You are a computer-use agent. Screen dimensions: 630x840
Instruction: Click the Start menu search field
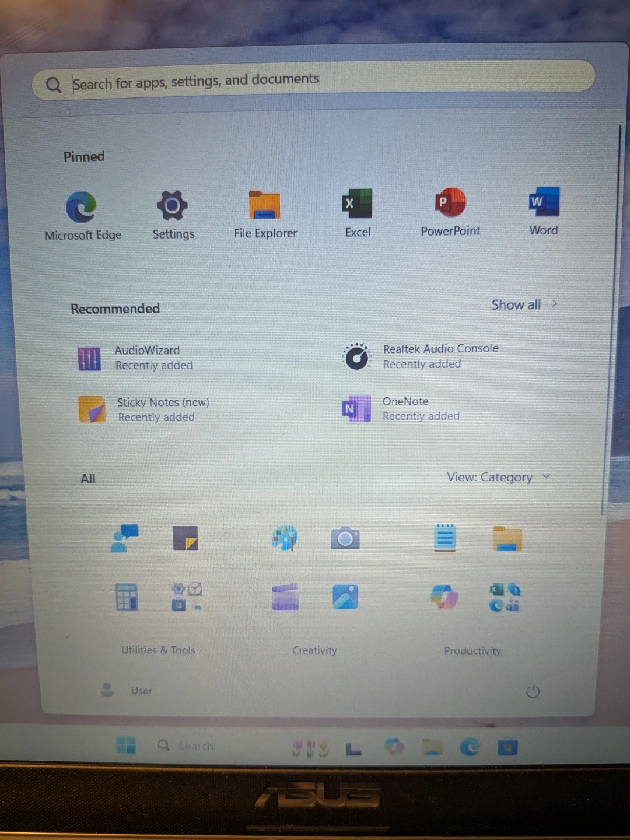[314, 82]
